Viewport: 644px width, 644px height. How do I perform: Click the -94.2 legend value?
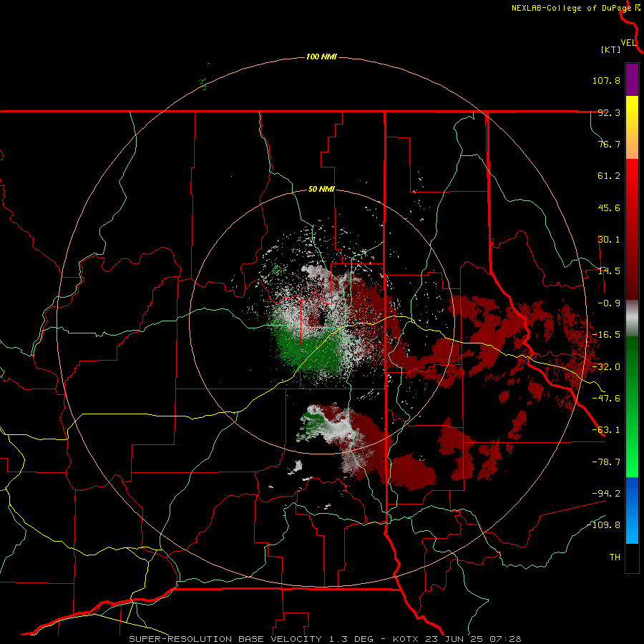[x=606, y=494]
